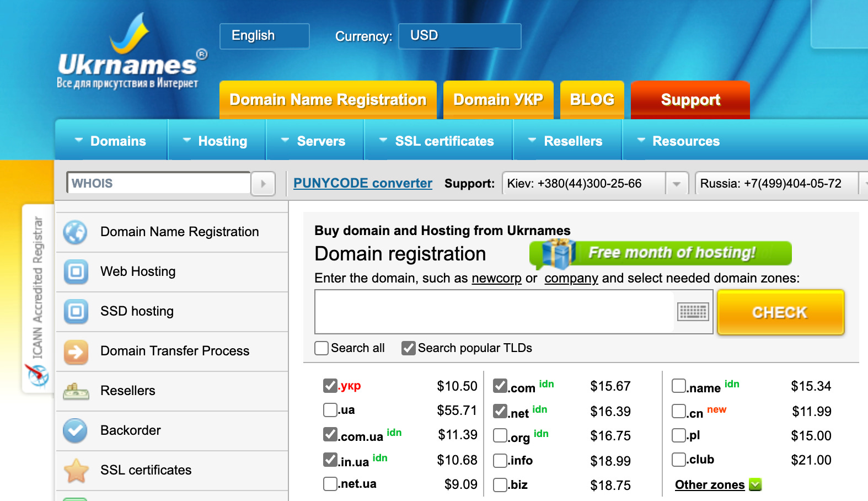Select Resellers in sidebar
The width and height of the screenshot is (868, 501).
pyautogui.click(x=172, y=391)
